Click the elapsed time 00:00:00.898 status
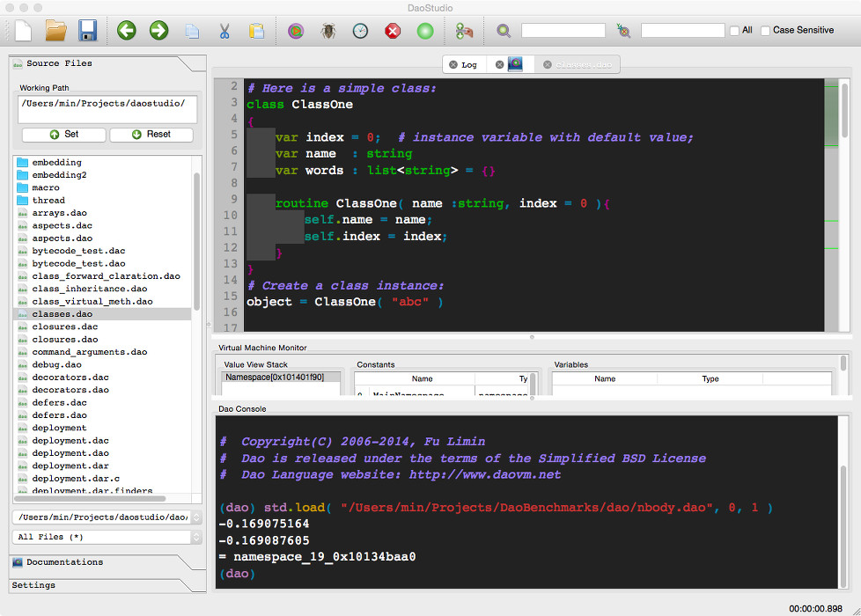Screen dimensions: 861x616 [815, 608]
